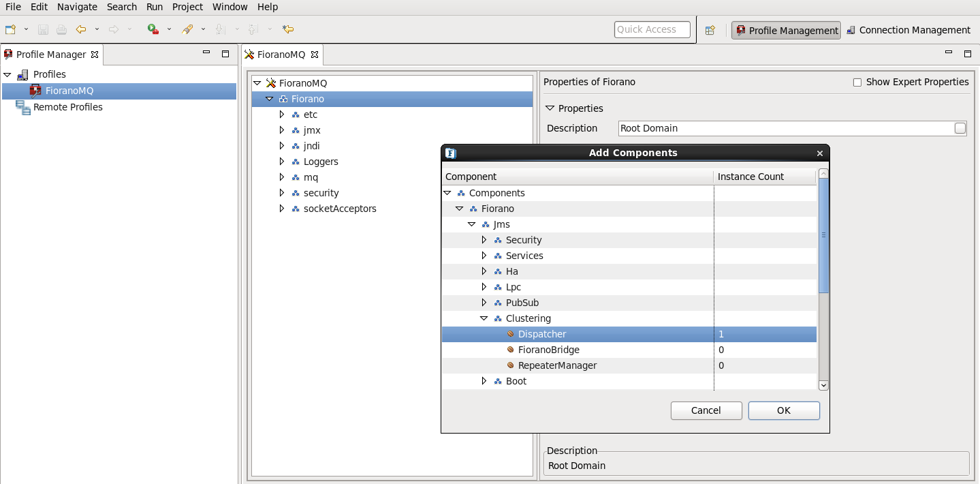This screenshot has width=980, height=484.
Task: Expand the jmx node
Action: click(282, 130)
